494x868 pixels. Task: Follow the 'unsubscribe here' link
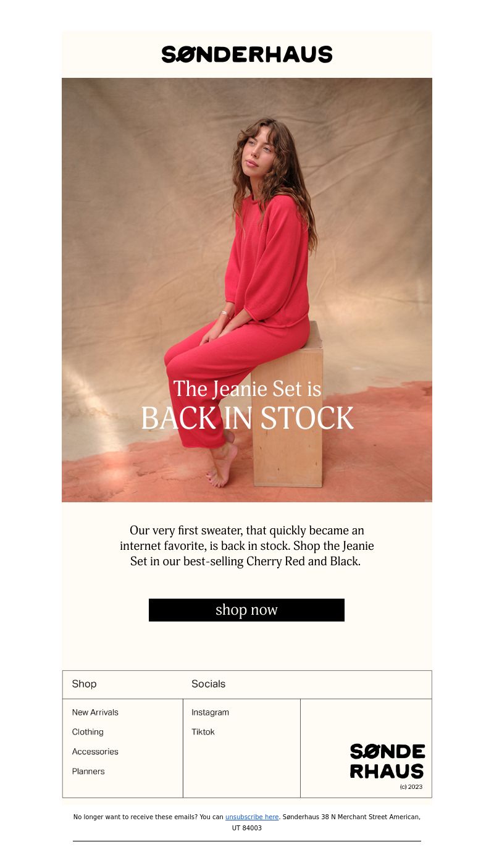[x=252, y=817]
